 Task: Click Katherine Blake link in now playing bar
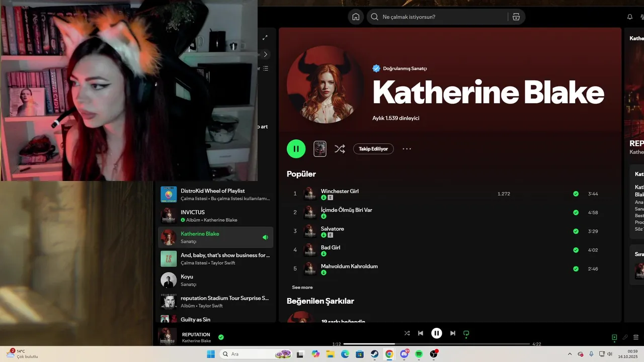point(196,341)
